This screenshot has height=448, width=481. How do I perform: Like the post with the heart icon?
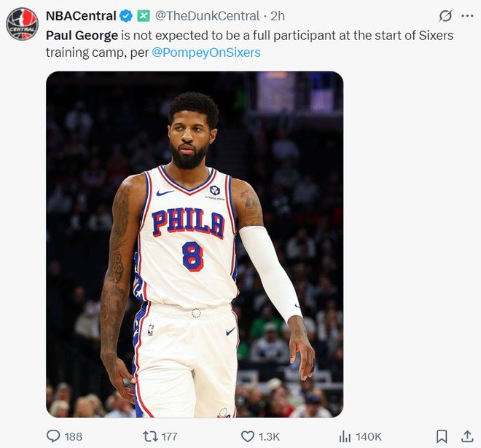pos(248,436)
